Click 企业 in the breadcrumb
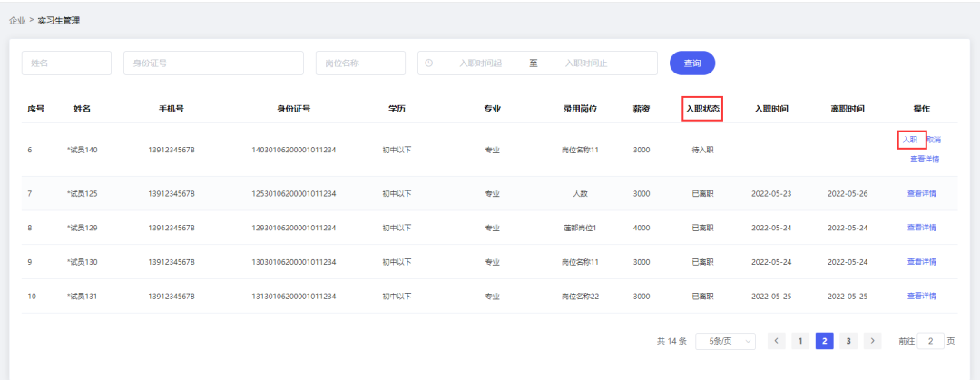Screen dimensions: 980x380 point(17,20)
